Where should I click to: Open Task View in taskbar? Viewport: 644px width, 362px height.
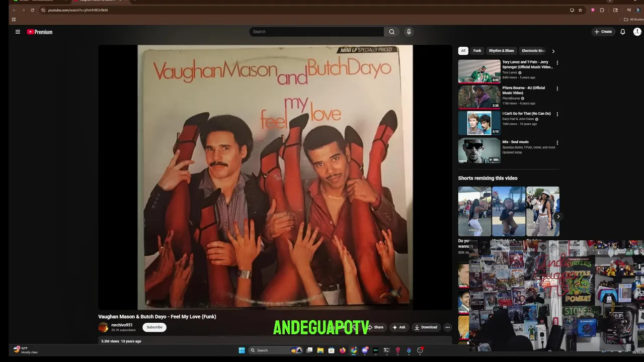(x=309, y=350)
